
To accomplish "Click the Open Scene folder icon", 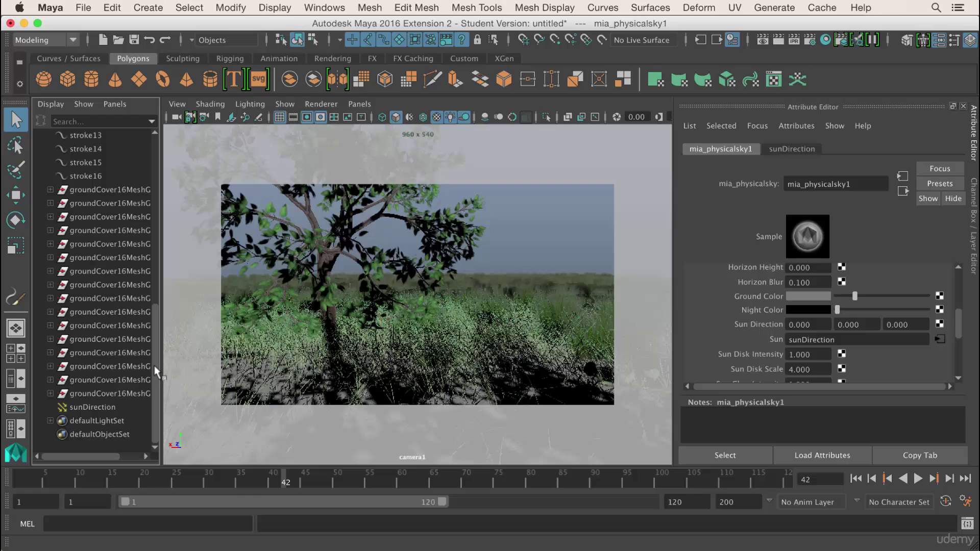I will 118,40.
